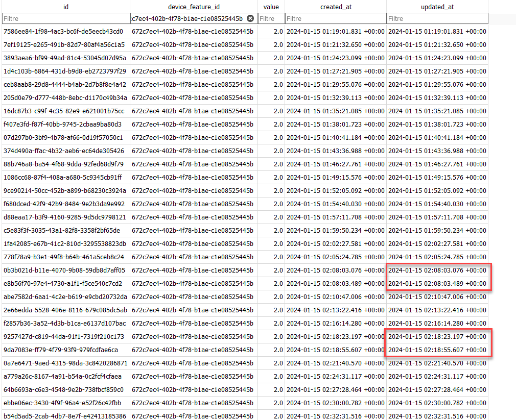Select id cell 0b3b021d-b11e-4070-9b08-59db8d7aff05
The height and width of the screenshot is (420, 516).
(64, 270)
